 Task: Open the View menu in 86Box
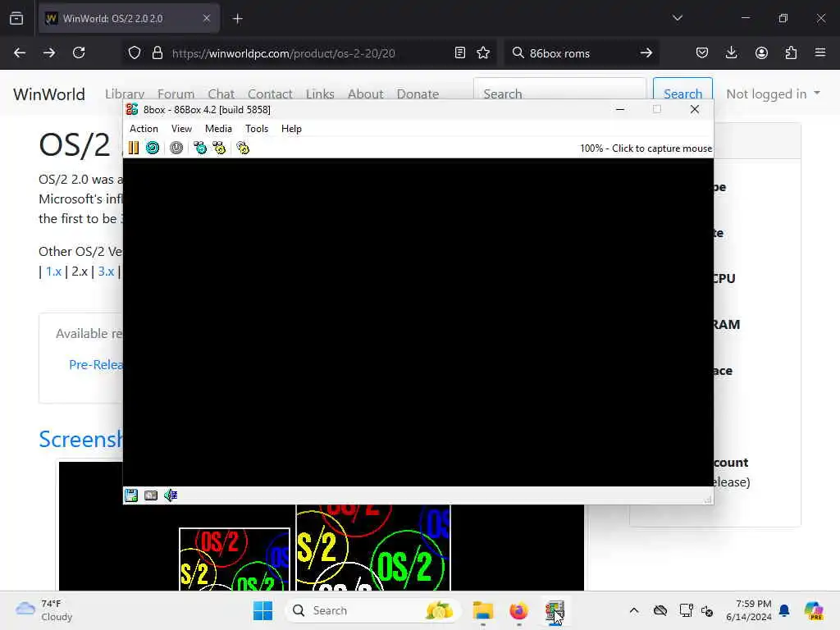(x=181, y=129)
